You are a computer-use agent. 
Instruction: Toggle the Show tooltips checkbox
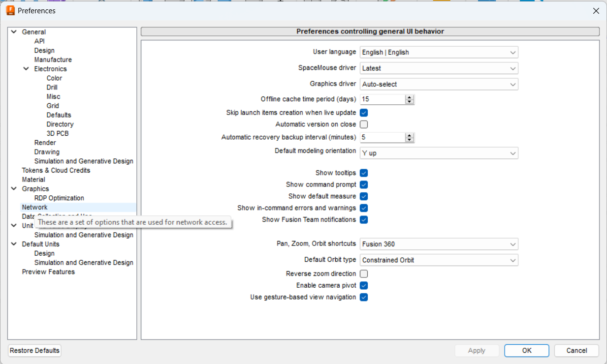pyautogui.click(x=364, y=173)
